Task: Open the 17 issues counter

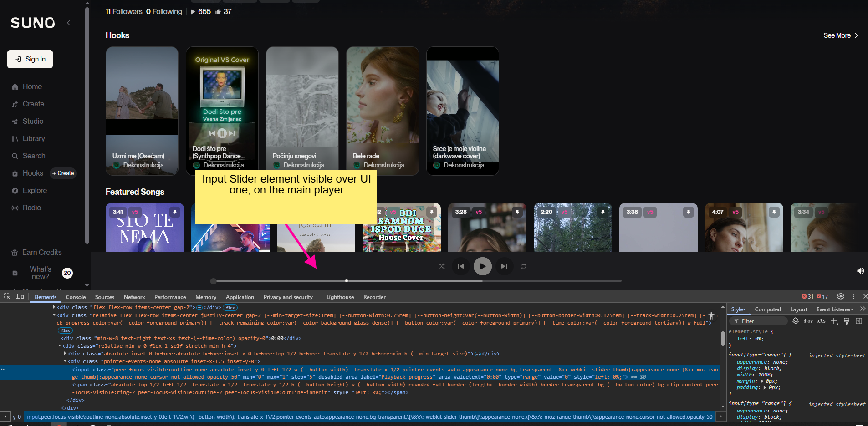Action: click(822, 297)
